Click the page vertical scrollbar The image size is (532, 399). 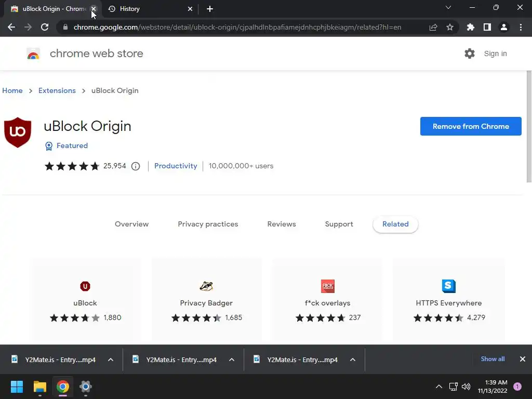[529, 127]
